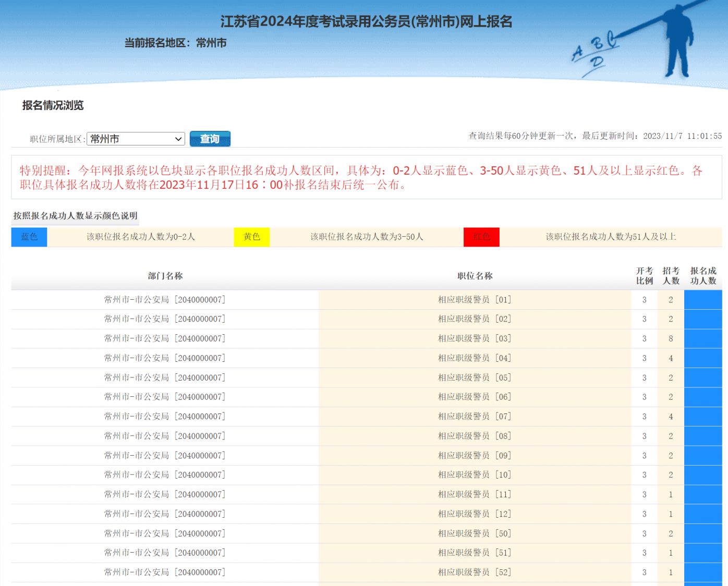Viewport: 728px width, 586px height.
Task: Select position 相应职级警员 [10]
Action: pyautogui.click(x=475, y=475)
